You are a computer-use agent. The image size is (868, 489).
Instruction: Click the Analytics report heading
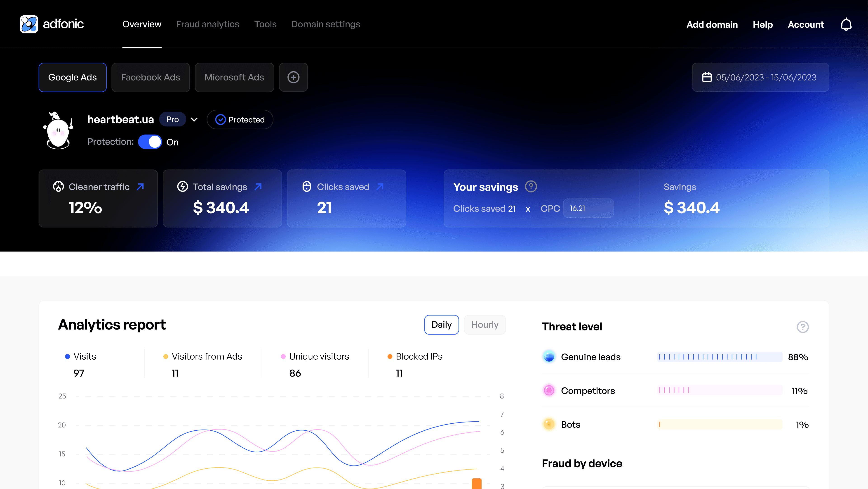tap(112, 325)
